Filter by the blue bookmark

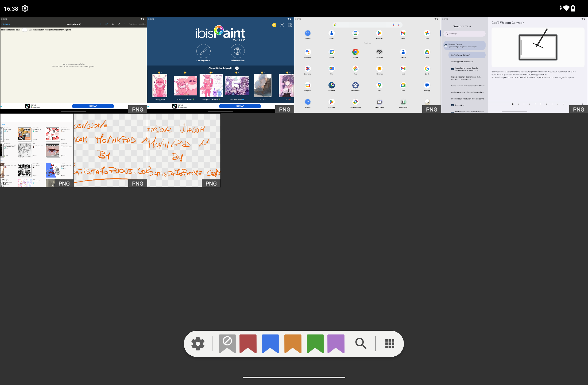[x=270, y=344]
